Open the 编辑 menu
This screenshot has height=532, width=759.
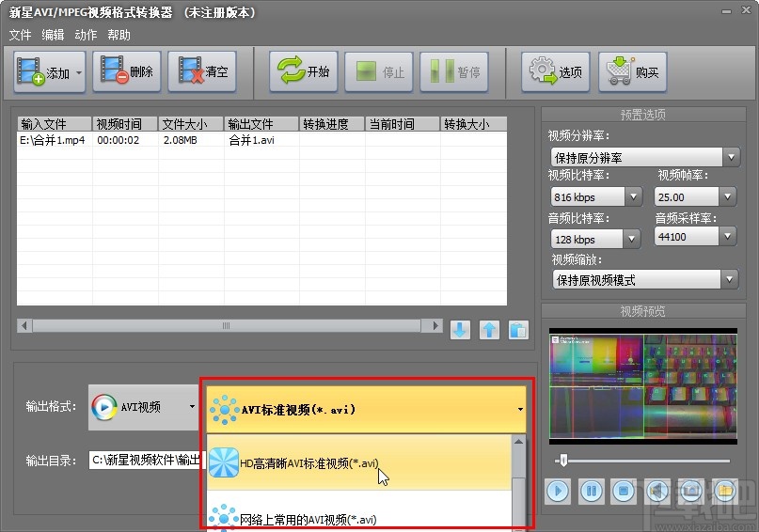click(53, 35)
